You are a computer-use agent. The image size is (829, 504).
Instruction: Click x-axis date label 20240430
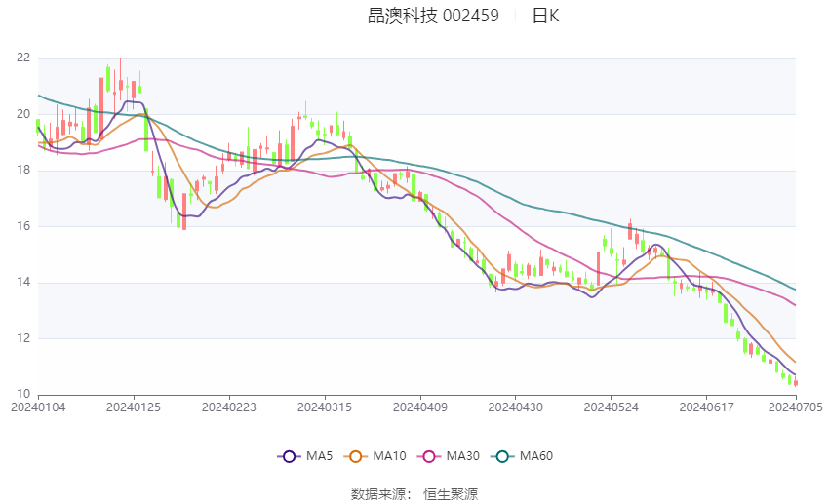tap(516, 407)
